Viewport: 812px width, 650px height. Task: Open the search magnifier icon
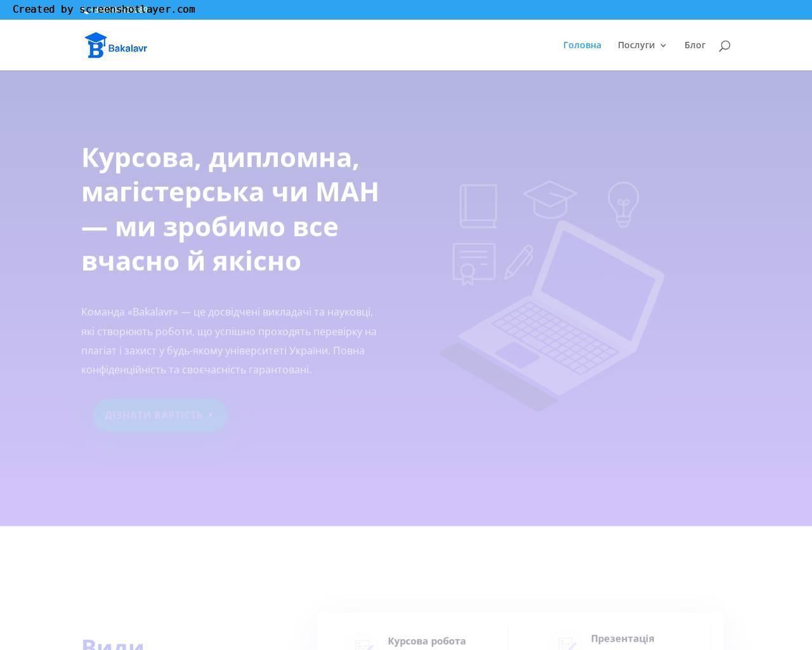[x=724, y=45]
